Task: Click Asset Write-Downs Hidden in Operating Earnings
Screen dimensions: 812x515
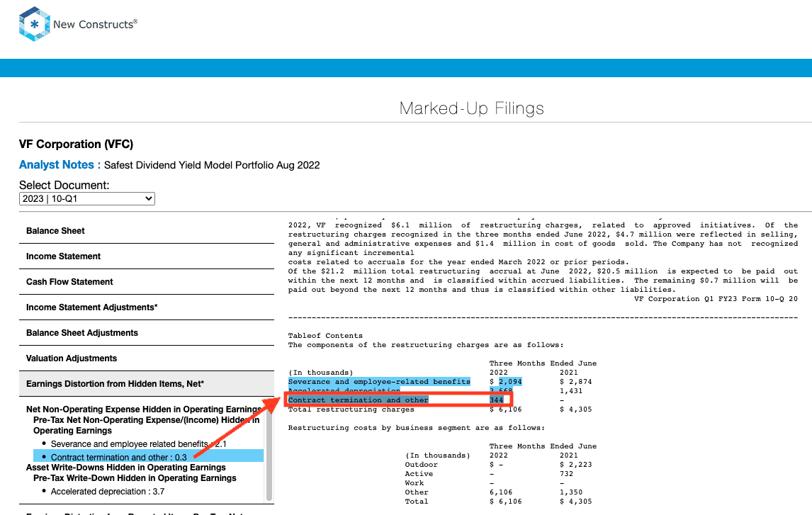Action: pyautogui.click(x=126, y=468)
